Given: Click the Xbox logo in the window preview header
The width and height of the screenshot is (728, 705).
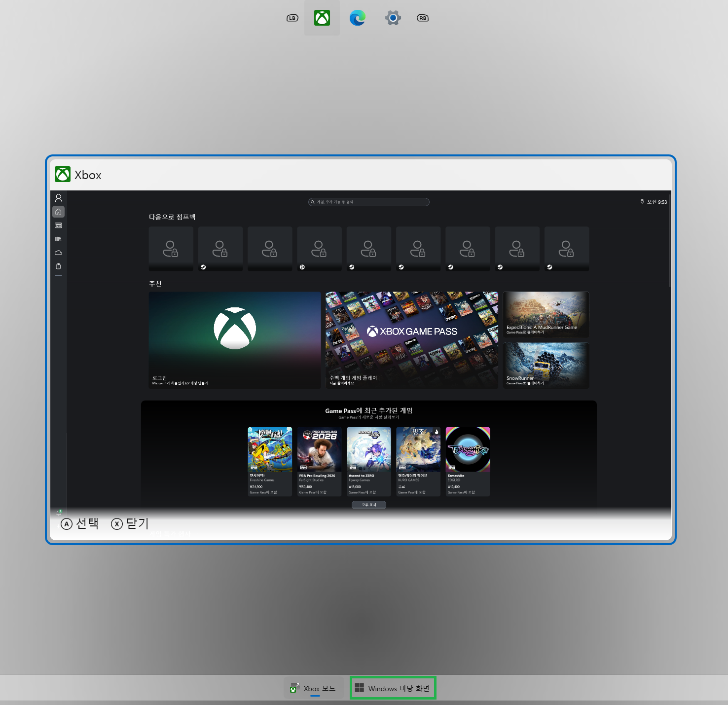Looking at the screenshot, I should coord(63,174).
